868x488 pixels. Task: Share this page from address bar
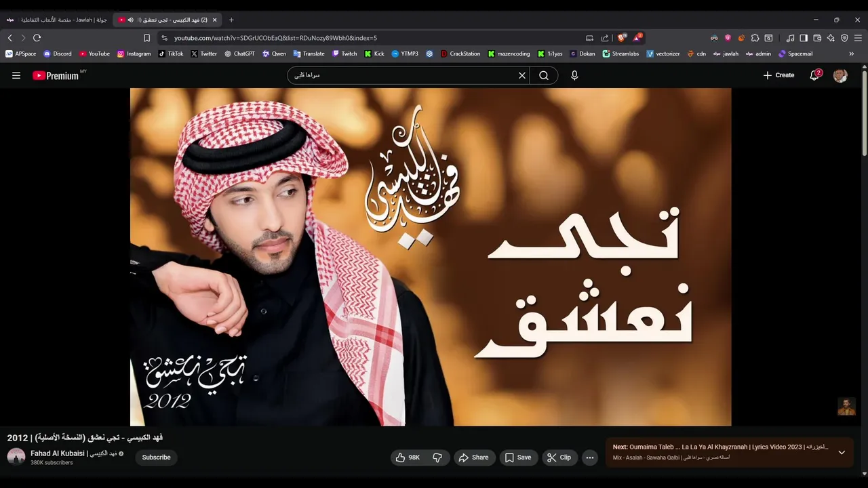pos(605,38)
